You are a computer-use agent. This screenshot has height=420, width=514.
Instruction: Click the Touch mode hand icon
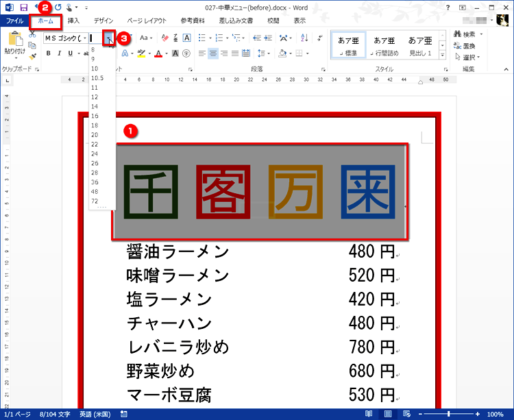click(69, 8)
